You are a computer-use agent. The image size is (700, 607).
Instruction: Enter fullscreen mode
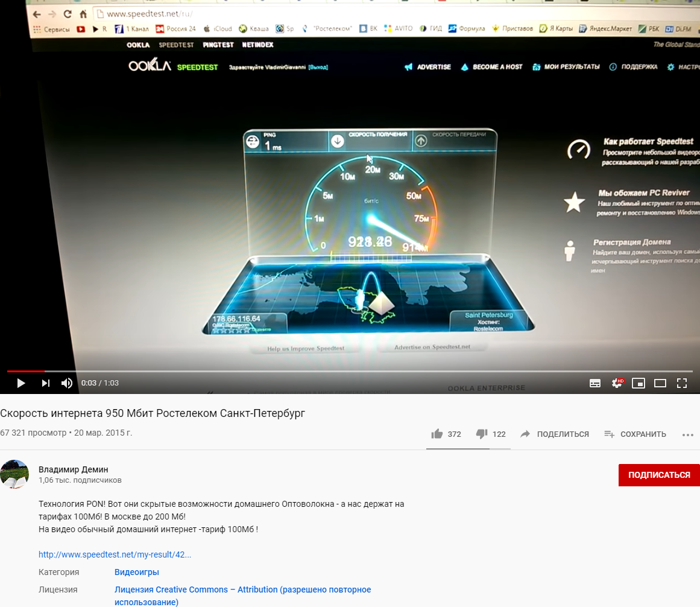coord(682,383)
